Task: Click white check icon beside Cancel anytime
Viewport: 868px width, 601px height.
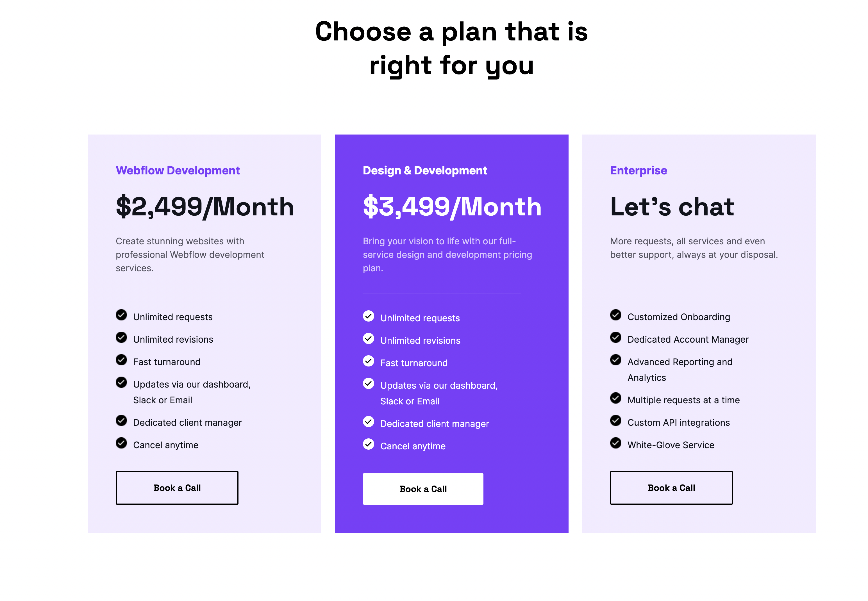Action: [x=368, y=444]
